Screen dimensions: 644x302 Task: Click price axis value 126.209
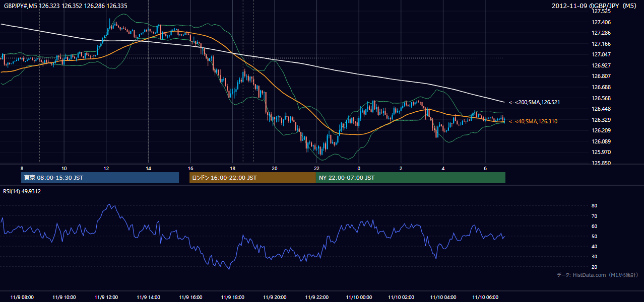601,130
